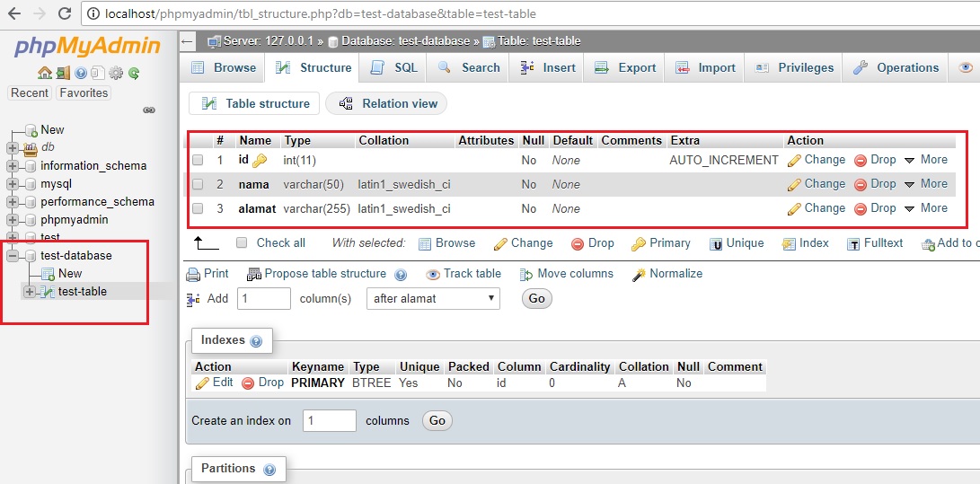980x484 pixels.
Task: Click the Primary key icon in With selected
Action: tap(638, 244)
